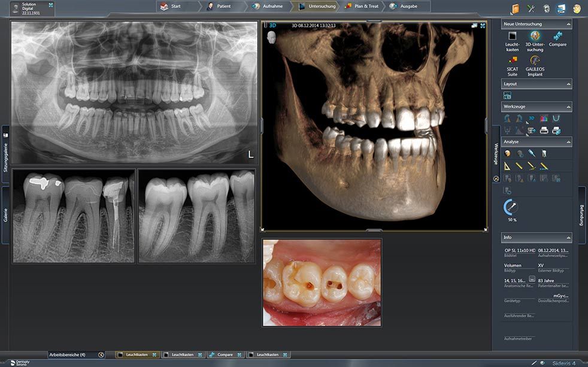Screen dimensions: 588x367
Task: Select the triangle angle measurement tool
Action: pos(507,166)
